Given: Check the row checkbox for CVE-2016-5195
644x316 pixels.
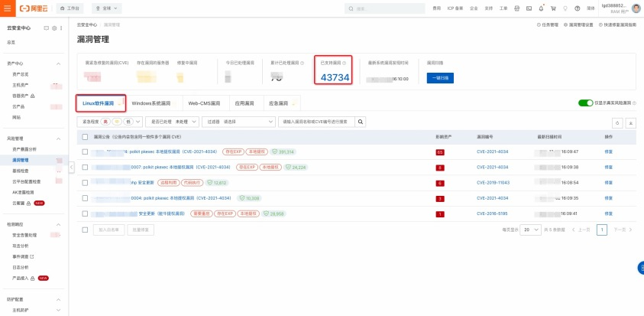Looking at the screenshot, I should point(85,214).
